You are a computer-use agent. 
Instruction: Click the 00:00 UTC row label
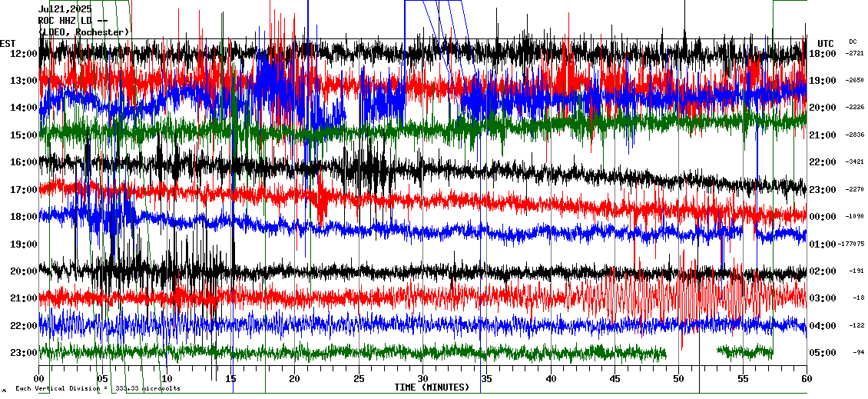point(823,217)
